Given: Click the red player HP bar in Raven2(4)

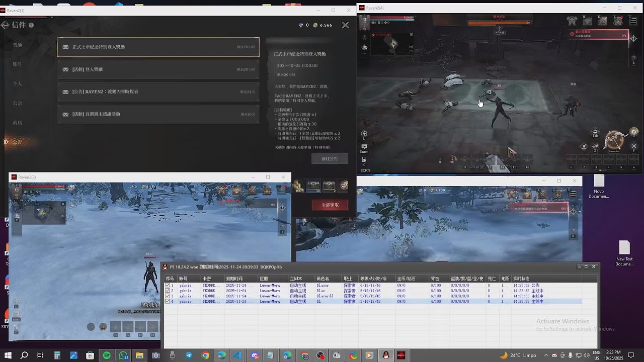Looking at the screenshot, I should pyautogui.click(x=392, y=18).
